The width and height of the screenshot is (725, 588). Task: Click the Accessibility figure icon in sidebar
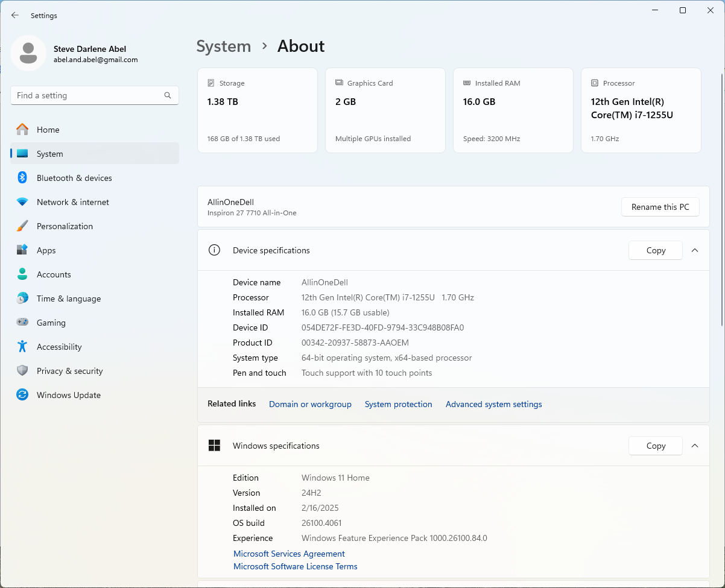point(22,347)
